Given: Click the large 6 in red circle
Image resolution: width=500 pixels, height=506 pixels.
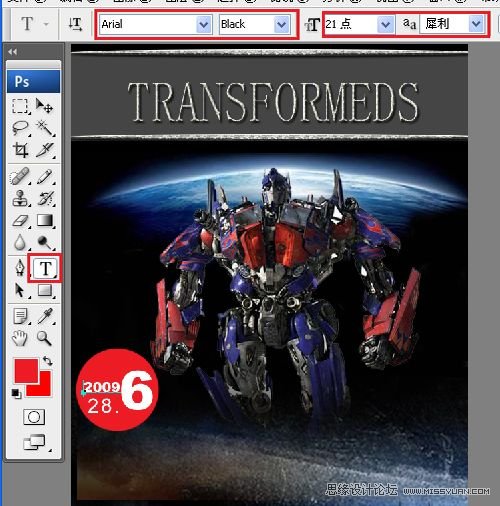Looking at the screenshot, I should tap(137, 390).
